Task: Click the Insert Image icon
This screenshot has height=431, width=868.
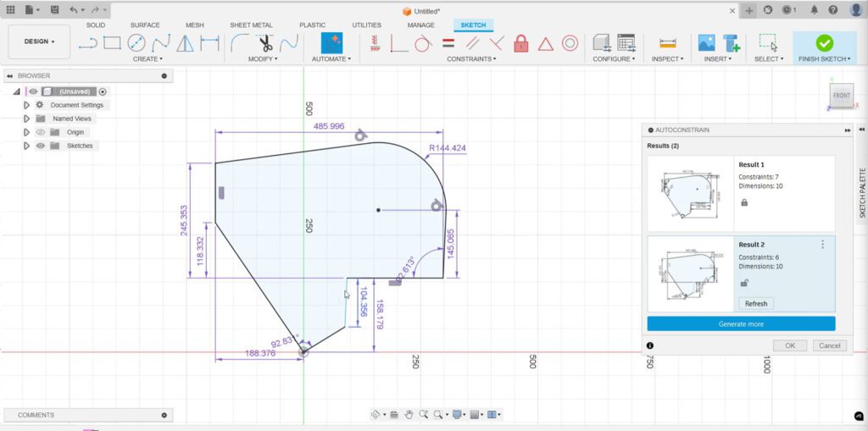Action: 706,42
